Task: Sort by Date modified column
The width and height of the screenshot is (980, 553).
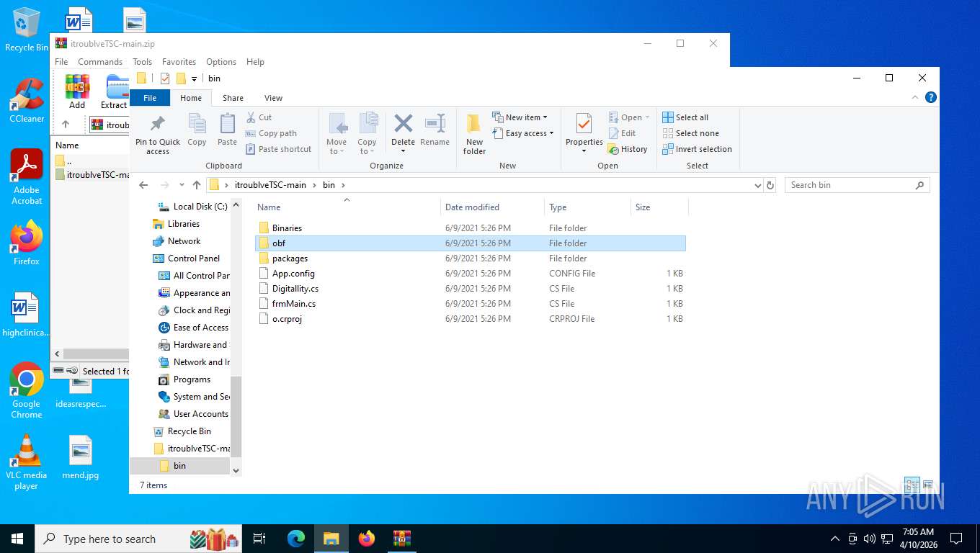Action: point(492,207)
